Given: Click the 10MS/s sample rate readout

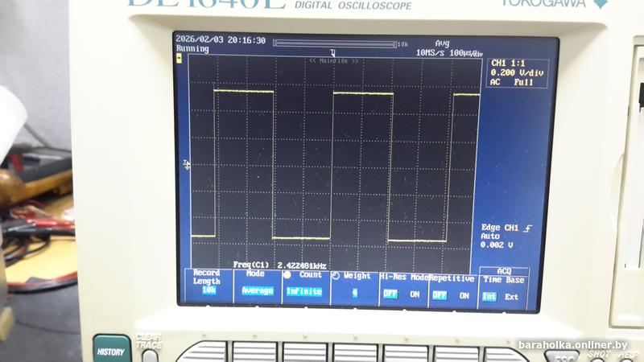Looking at the screenshot, I should (430, 52).
